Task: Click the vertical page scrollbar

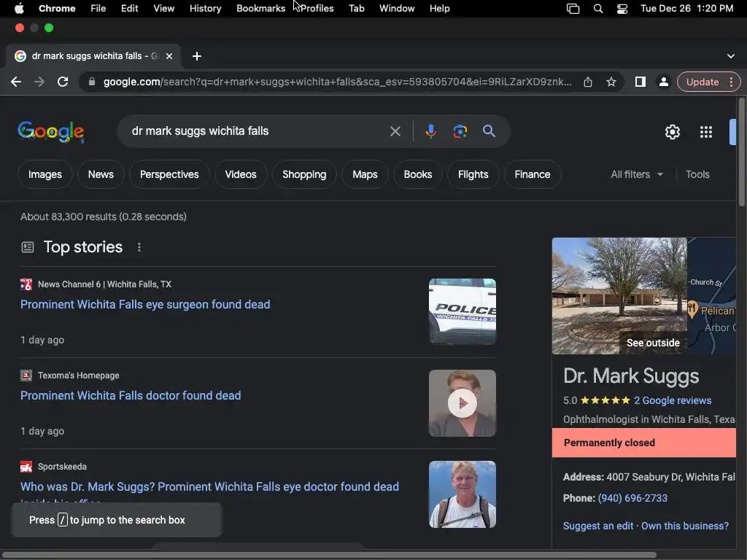Action: pos(741,152)
